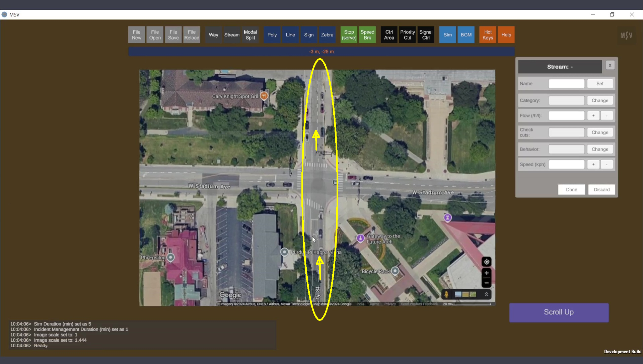The width and height of the screenshot is (643, 364).
Task: Expand map imagery chevron panel
Action: (486, 294)
